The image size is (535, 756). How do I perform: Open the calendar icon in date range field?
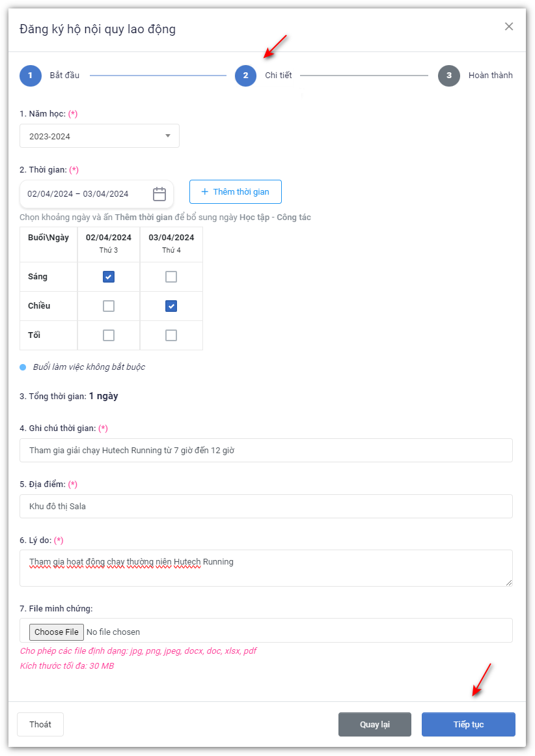tap(159, 194)
